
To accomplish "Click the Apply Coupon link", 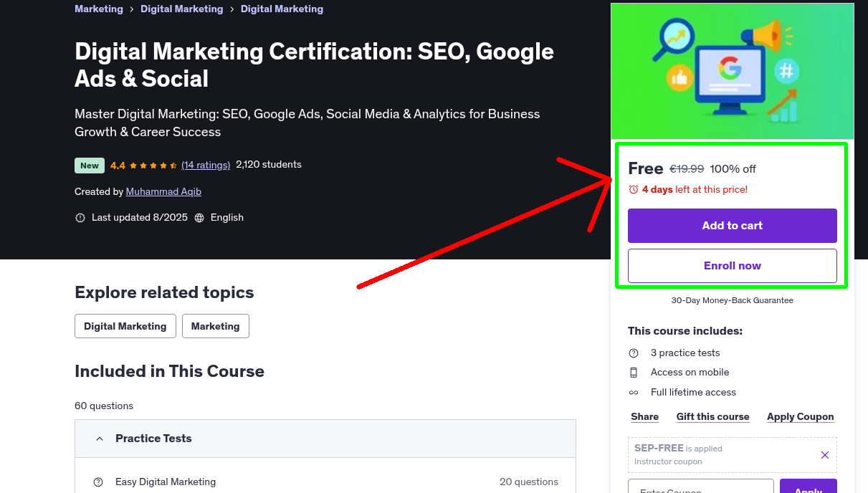I will pyautogui.click(x=801, y=417).
